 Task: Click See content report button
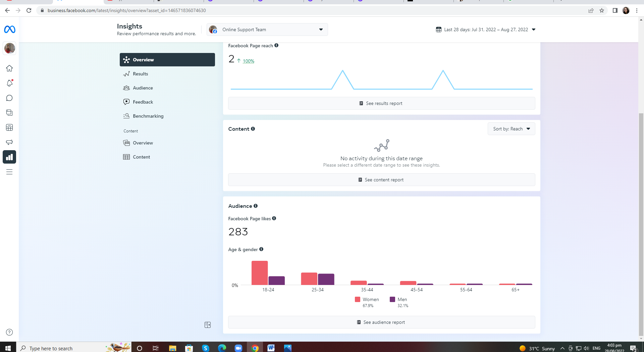[382, 180]
